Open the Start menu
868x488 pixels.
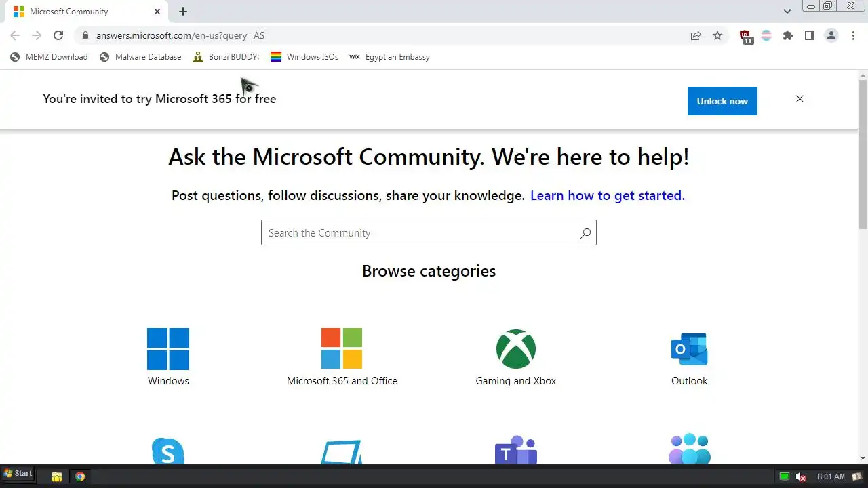(18, 474)
